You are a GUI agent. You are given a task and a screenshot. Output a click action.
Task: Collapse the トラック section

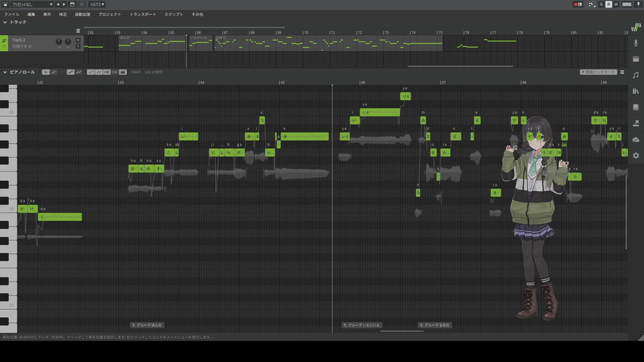pyautogui.click(x=5, y=22)
